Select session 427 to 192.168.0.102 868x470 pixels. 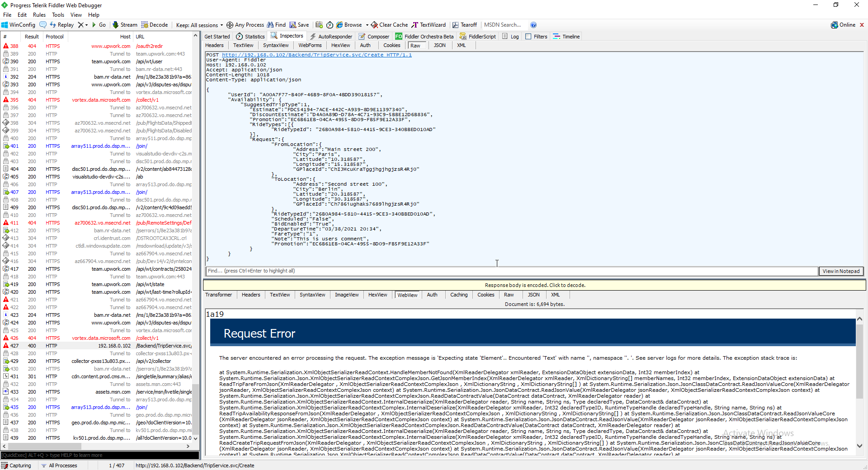pos(97,346)
